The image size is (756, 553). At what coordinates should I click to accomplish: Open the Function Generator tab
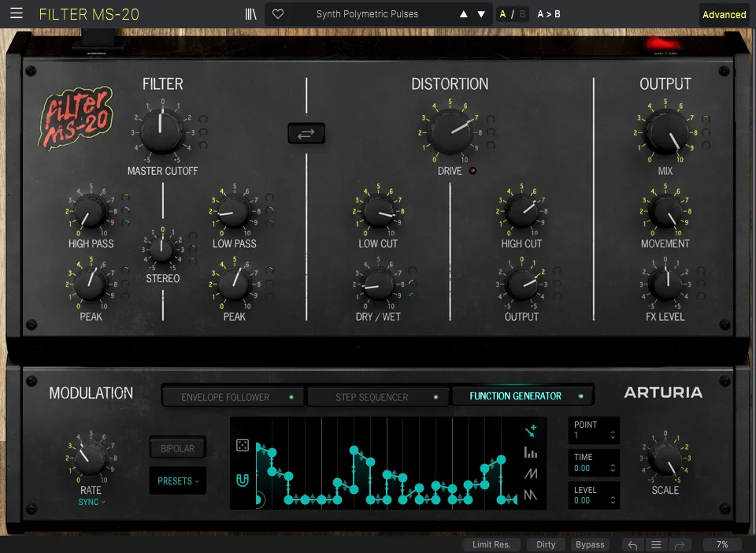(x=522, y=396)
